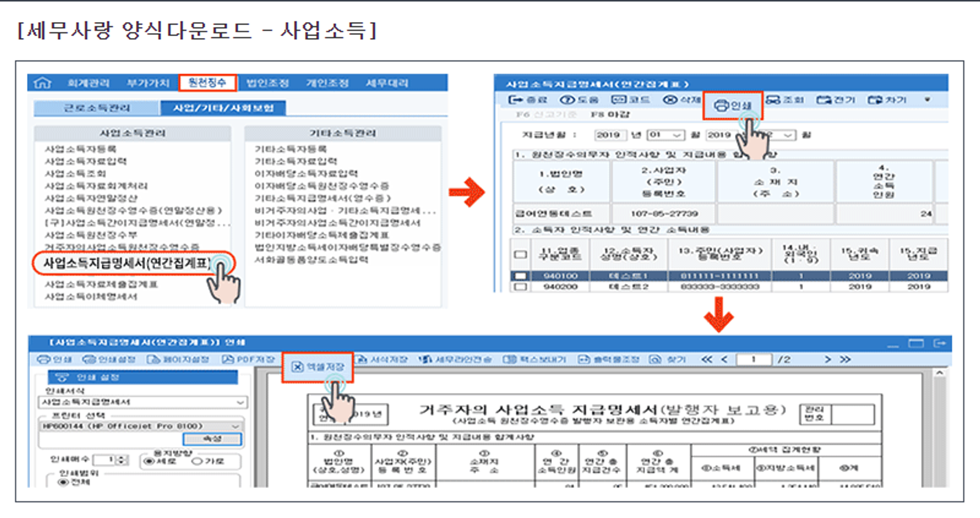Click the 코드 code icon

631,99
